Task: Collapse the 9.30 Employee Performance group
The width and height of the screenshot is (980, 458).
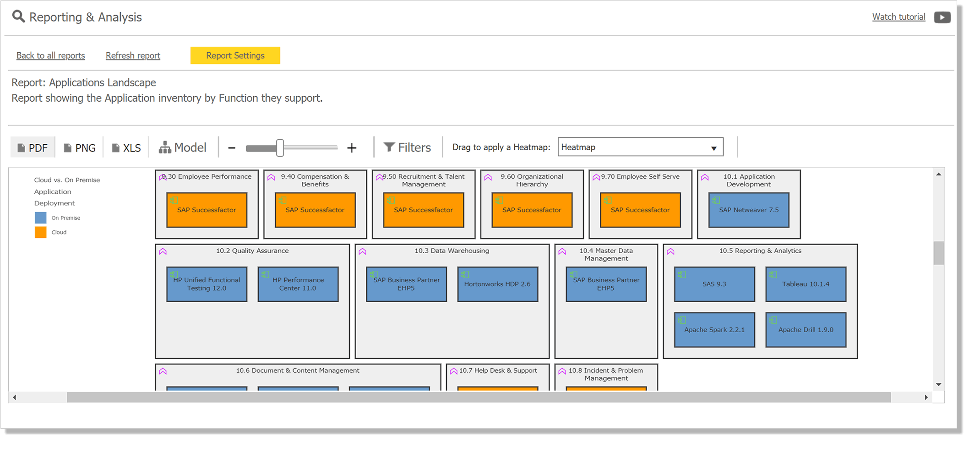Action: pos(163,177)
